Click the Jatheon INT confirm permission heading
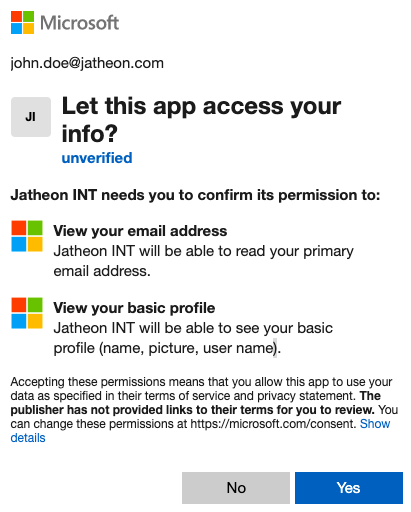This screenshot has width=411, height=512. 195,195
